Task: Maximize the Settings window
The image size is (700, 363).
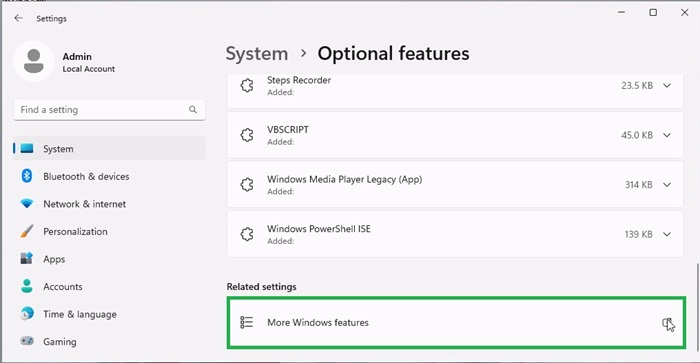Action: 653,13
